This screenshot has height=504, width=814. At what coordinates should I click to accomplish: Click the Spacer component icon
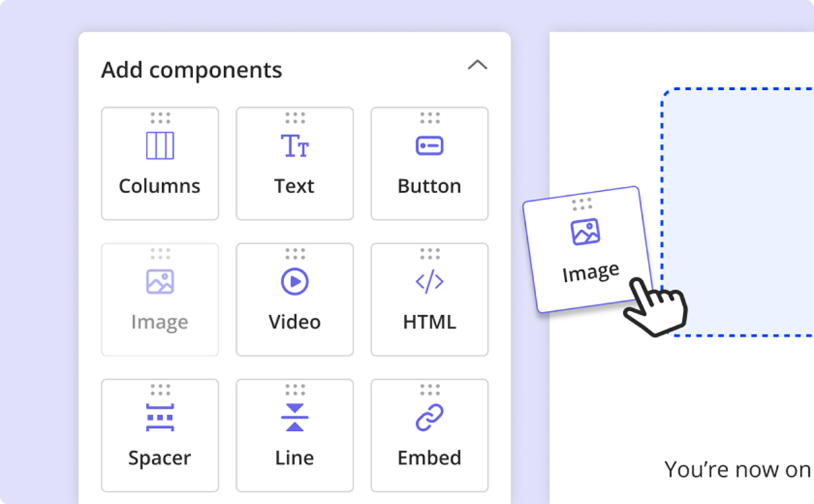pyautogui.click(x=160, y=417)
